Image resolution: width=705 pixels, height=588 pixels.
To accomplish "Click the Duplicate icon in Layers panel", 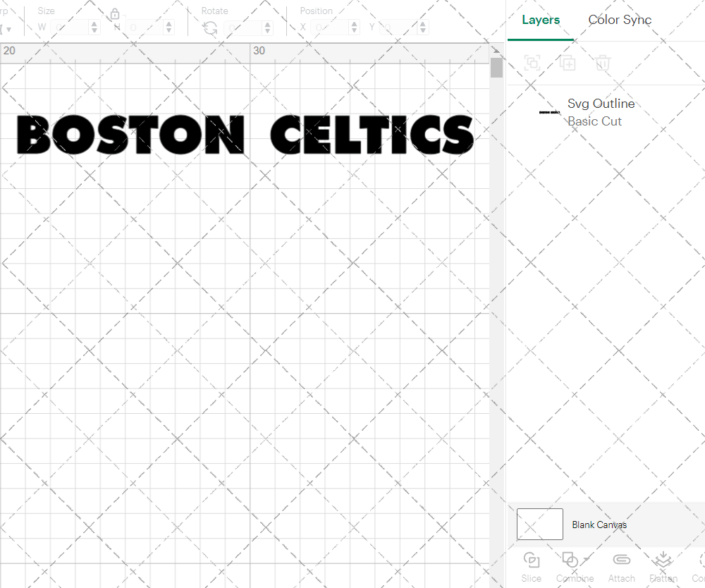I will (x=568, y=63).
